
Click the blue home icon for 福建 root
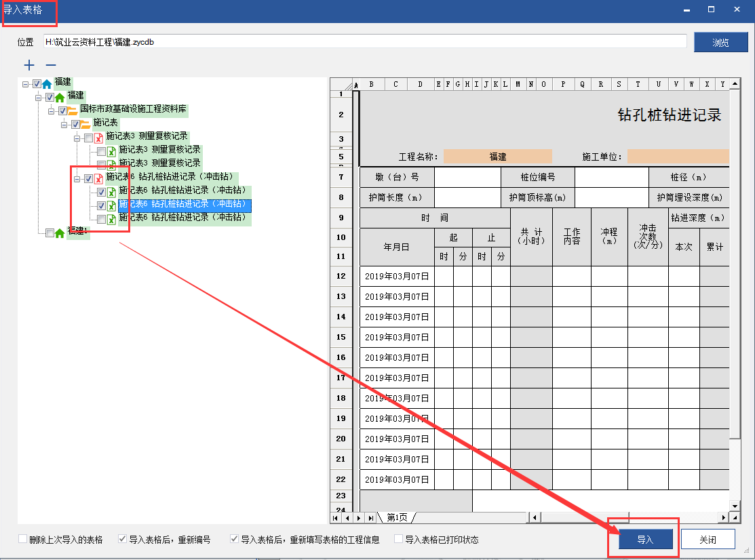[x=47, y=84]
